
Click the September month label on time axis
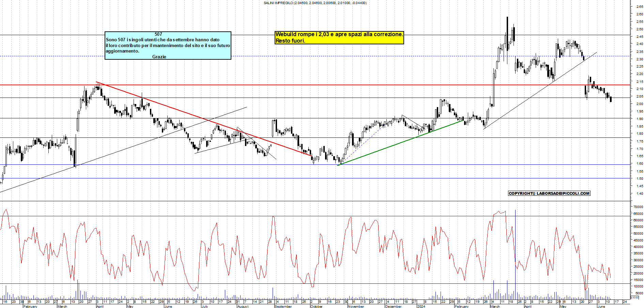283,306
